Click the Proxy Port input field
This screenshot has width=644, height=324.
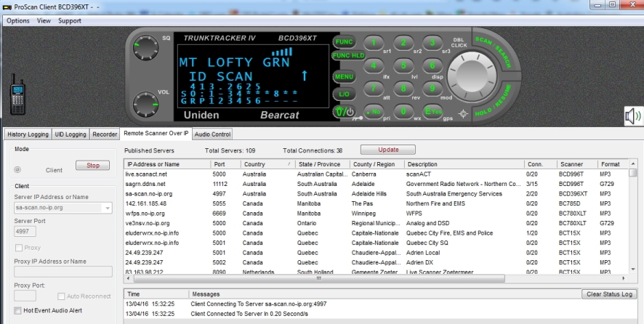pyautogui.click(x=25, y=296)
